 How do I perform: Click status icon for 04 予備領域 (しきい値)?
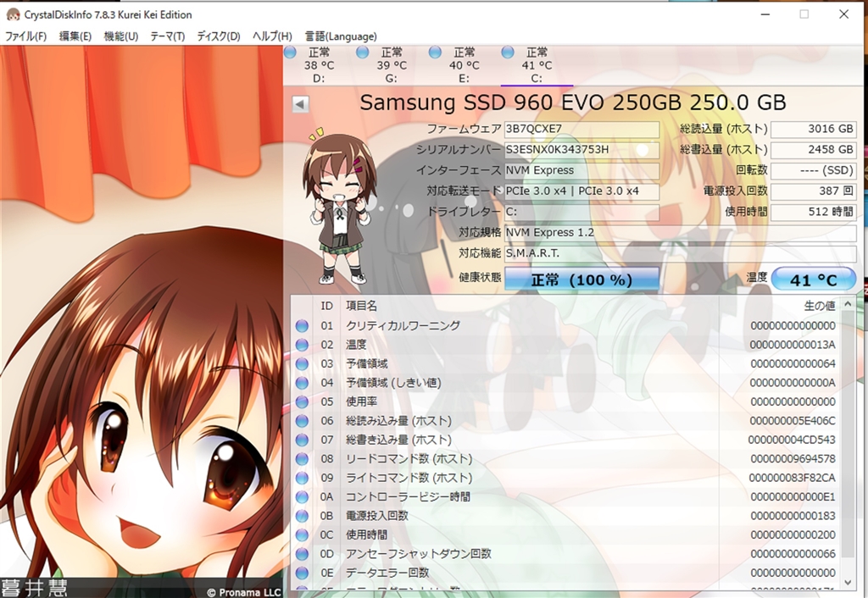pos(302,383)
